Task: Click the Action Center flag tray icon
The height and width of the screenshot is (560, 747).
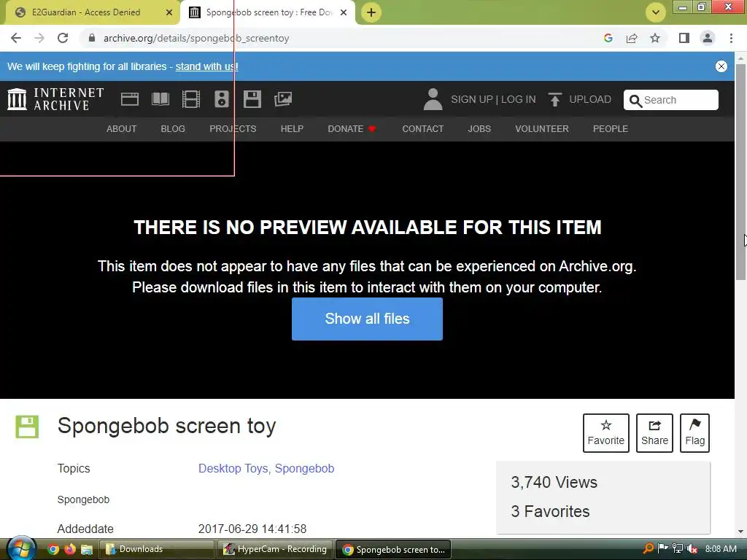Action: [x=662, y=548]
